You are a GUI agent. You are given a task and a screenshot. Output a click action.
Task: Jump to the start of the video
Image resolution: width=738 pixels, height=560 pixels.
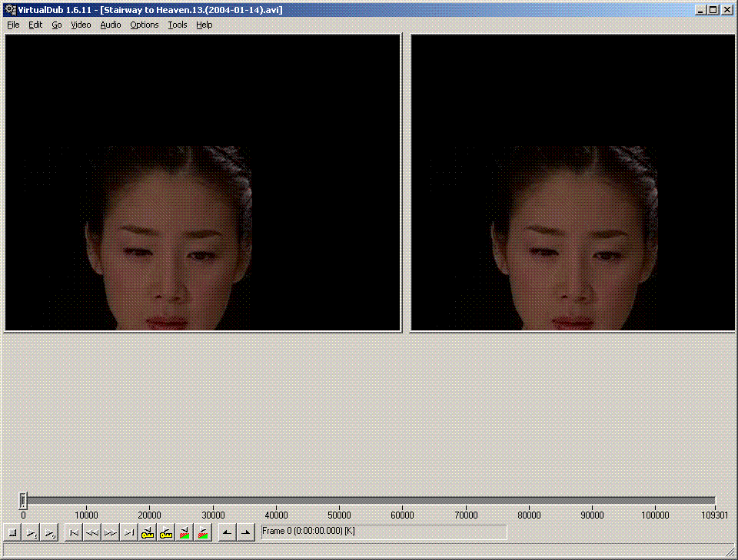74,532
